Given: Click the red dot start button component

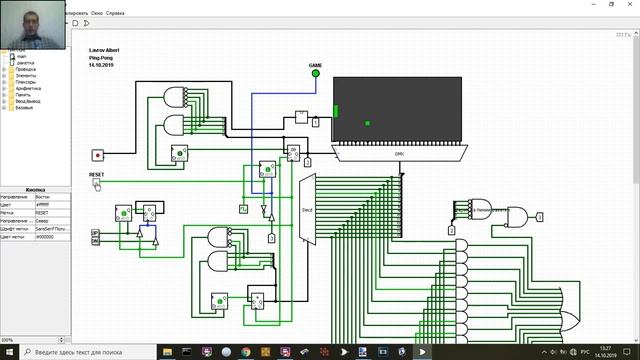Looking at the screenshot, I should click(x=98, y=155).
